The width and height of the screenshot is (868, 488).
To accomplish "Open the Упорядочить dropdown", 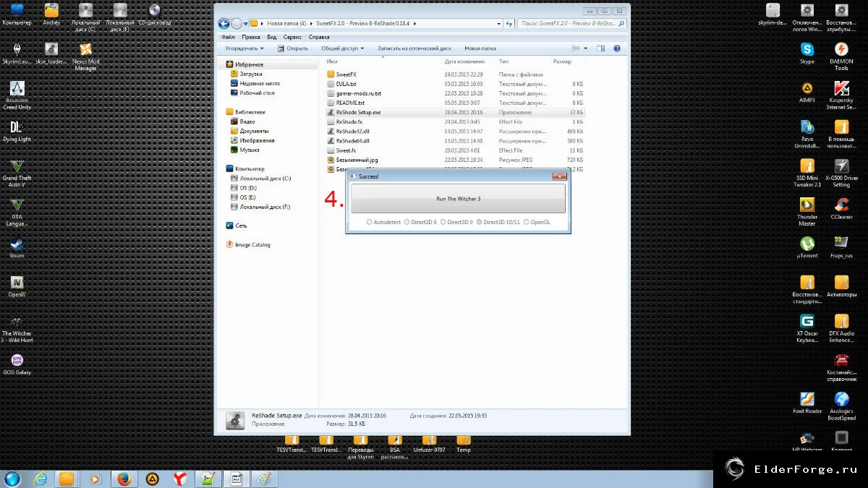I will click(x=244, y=48).
